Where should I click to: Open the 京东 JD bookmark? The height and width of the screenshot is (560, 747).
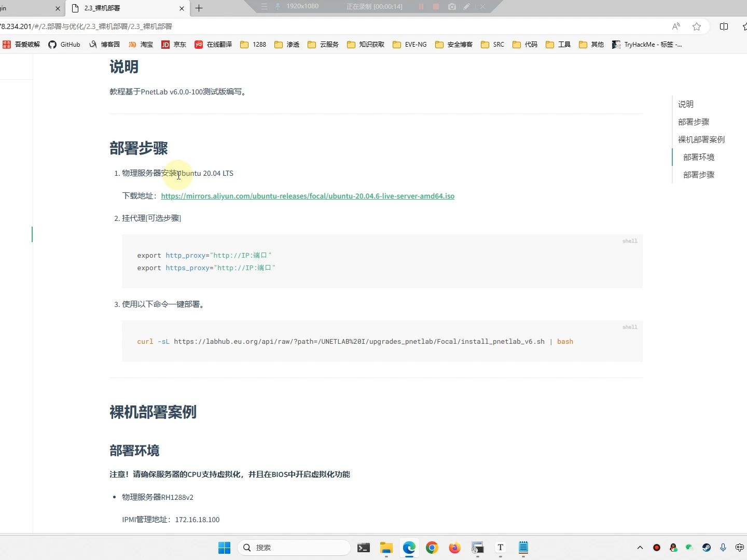coord(174,45)
